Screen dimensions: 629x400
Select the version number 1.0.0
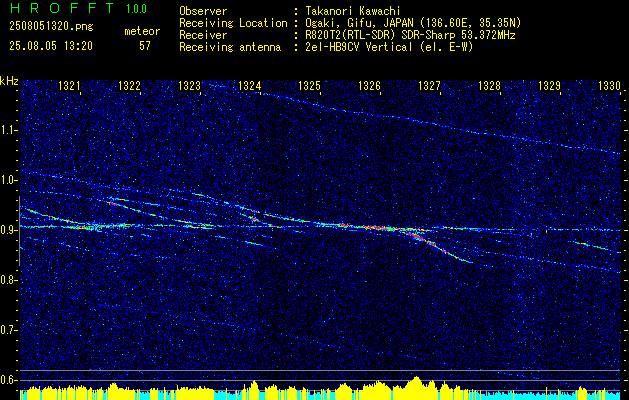136,9
